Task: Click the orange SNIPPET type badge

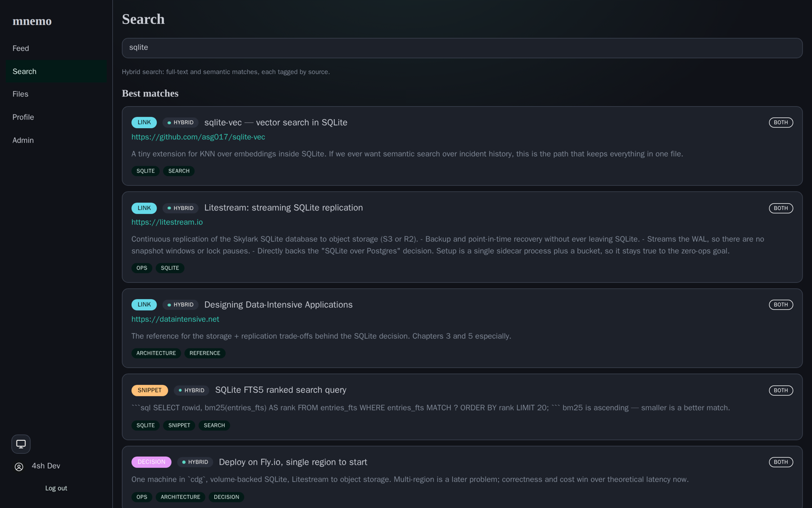Action: [x=149, y=391]
